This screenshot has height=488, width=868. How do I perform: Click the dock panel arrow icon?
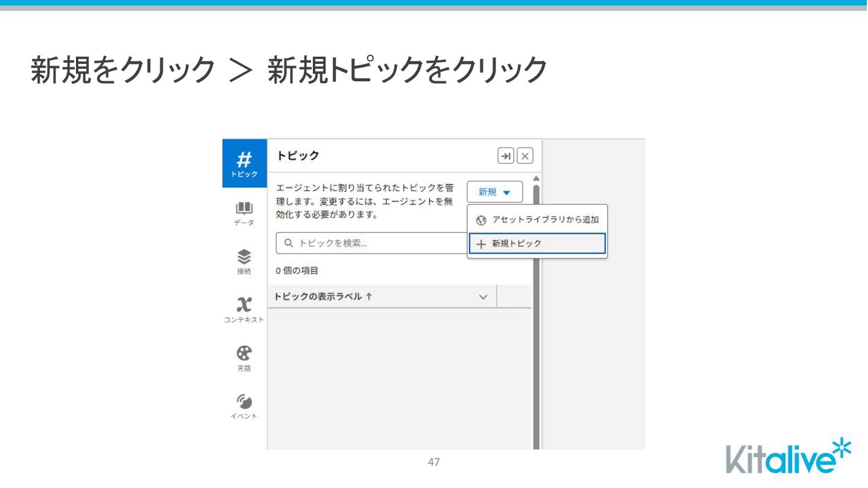coord(506,157)
